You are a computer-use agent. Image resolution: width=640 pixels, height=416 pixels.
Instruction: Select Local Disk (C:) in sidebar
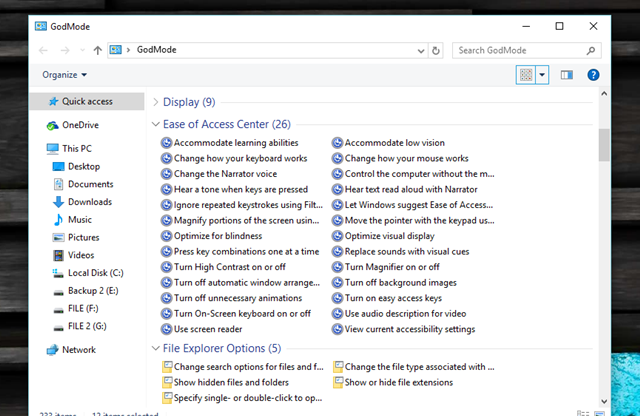point(94,273)
